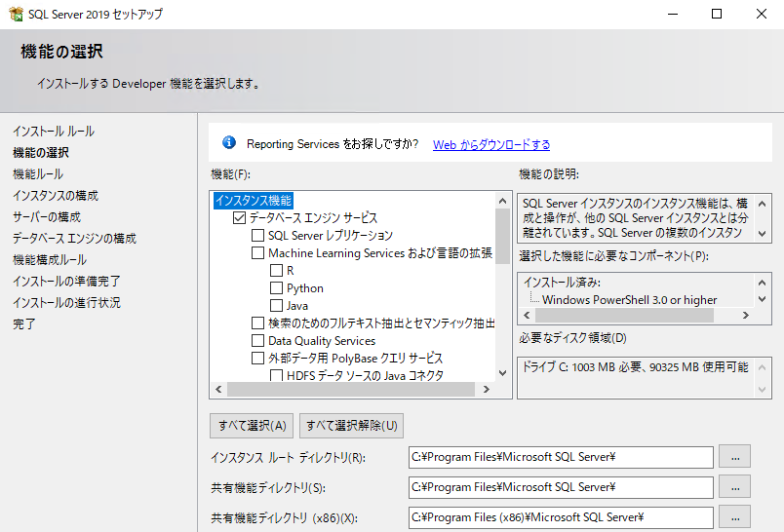Image resolution: width=784 pixels, height=532 pixels.
Task: Click the SQL Server setup title bar icon
Action: [14, 14]
